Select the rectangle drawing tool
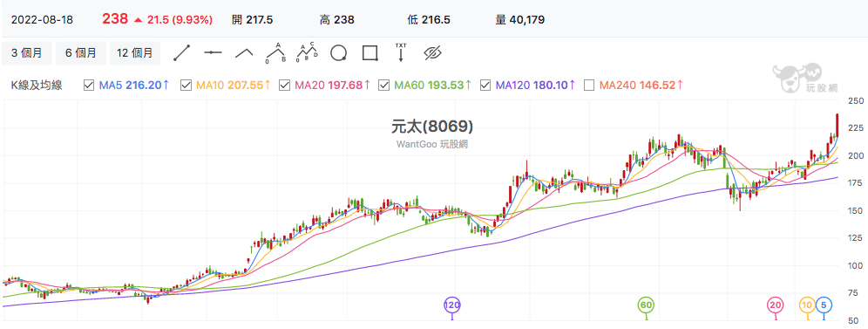 coord(370,53)
